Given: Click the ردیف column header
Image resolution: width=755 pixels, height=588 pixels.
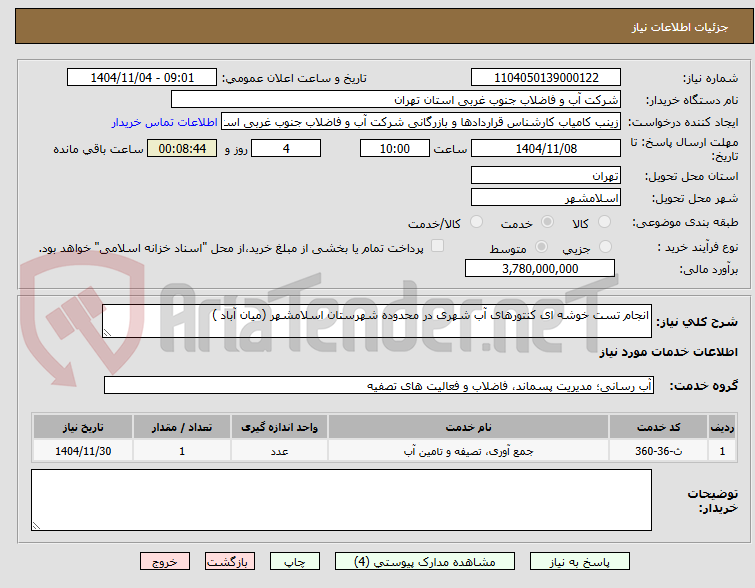Looking at the screenshot, I should pos(722,427).
